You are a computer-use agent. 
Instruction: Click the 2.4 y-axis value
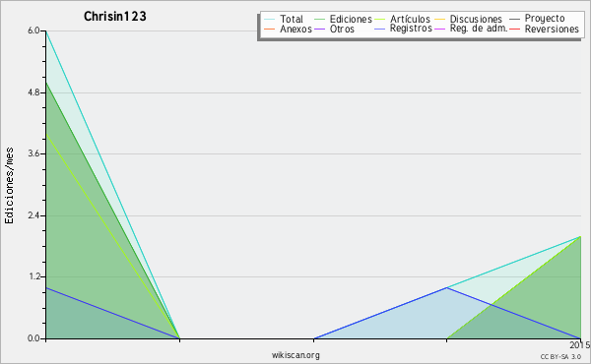[x=33, y=215]
